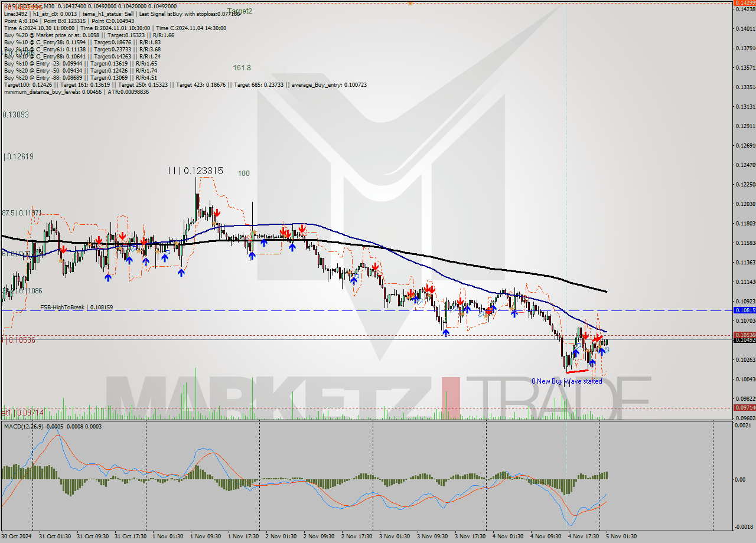Select the 0.123315 peak price label

pyautogui.click(x=195, y=171)
